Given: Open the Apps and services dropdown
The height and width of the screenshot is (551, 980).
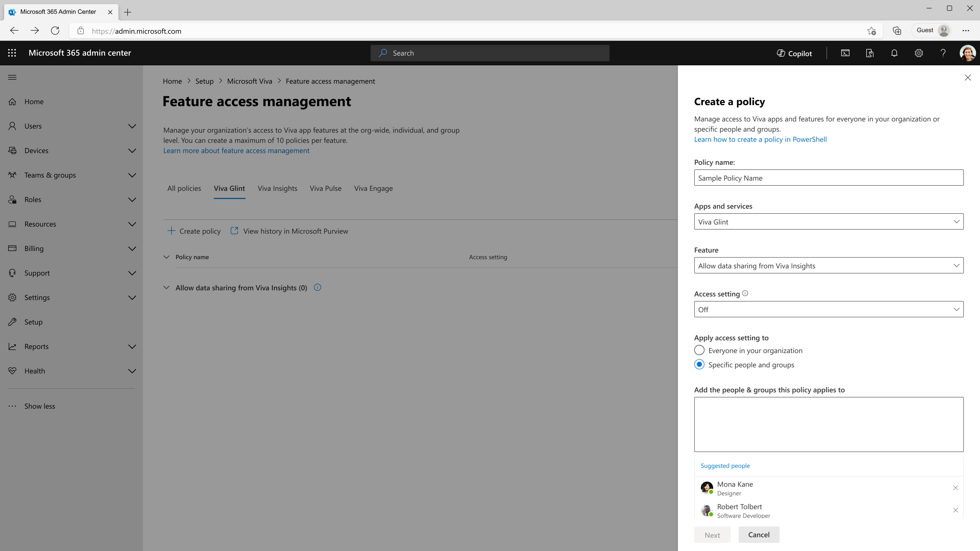Looking at the screenshot, I should (828, 222).
